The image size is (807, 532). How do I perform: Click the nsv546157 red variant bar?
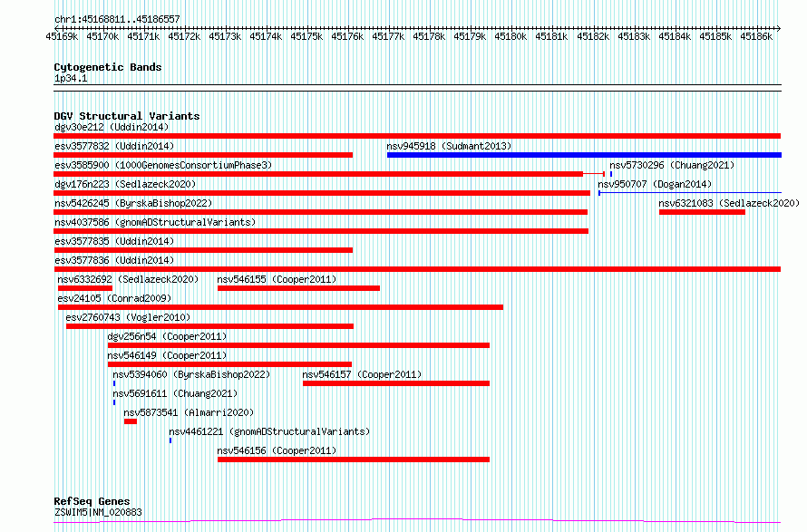tap(396, 383)
